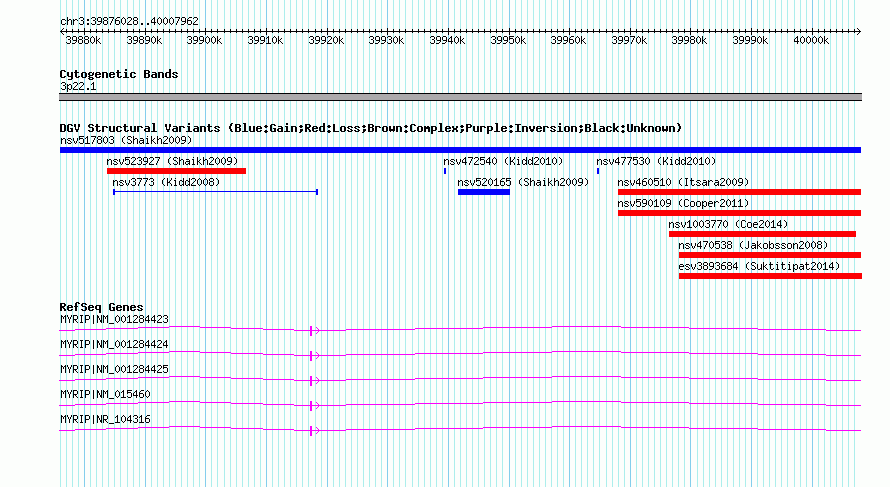Screen dimensions: 890x487
Task: Click the red nsv590109 loss bar
Action: [x=740, y=213]
